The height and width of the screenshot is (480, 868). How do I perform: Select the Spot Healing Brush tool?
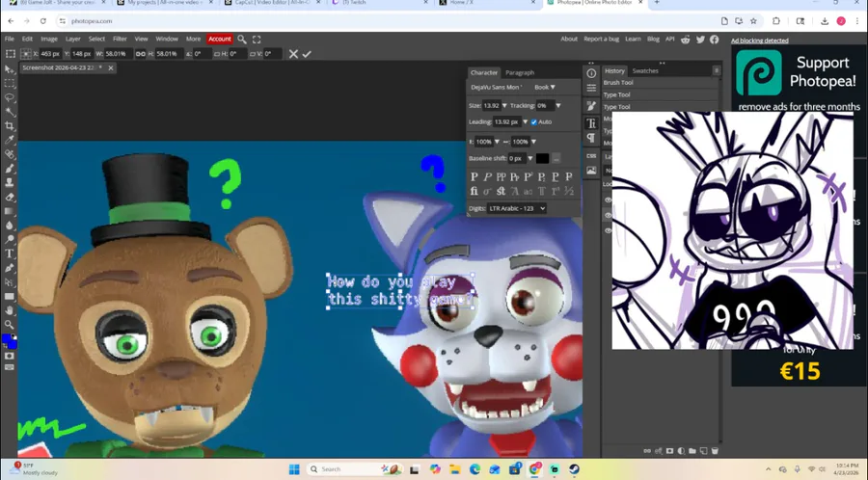[10, 154]
